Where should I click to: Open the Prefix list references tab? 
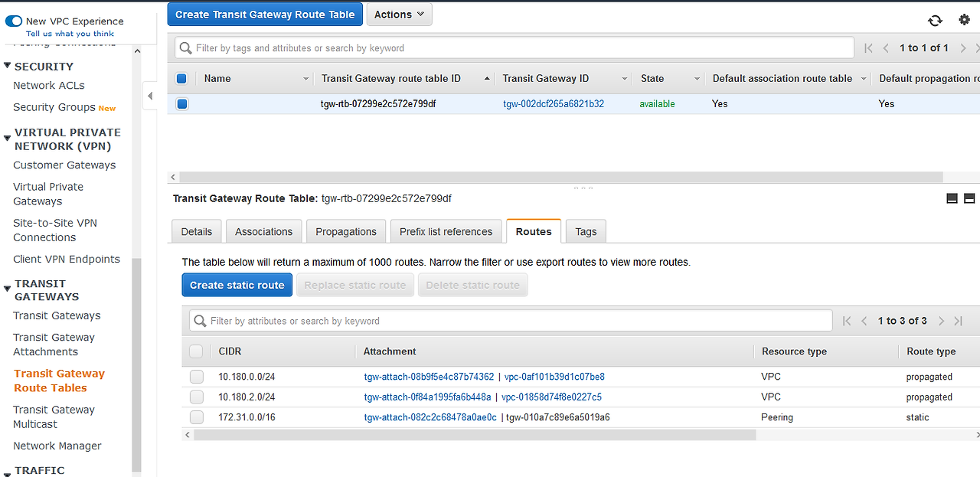pos(446,231)
